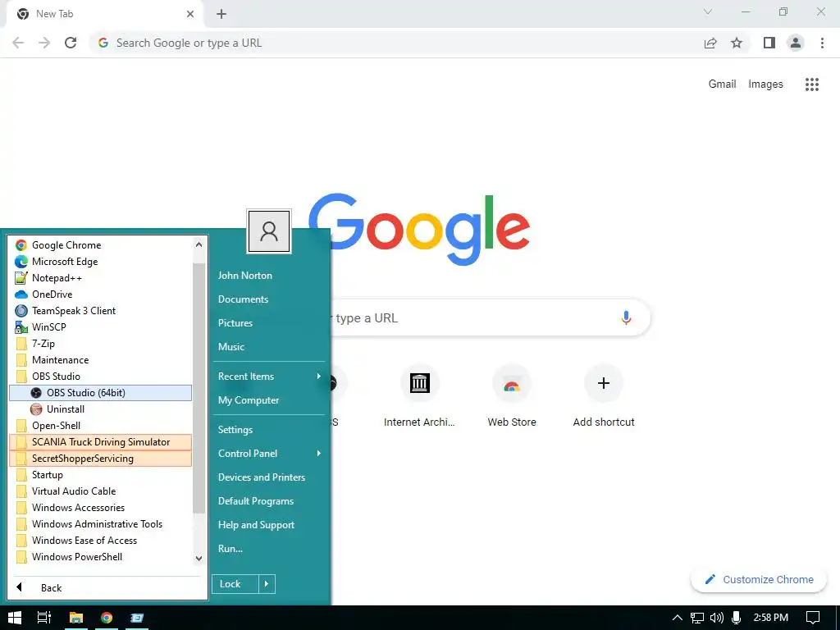This screenshot has height=630, width=840.
Task: Expand the Virtual Audio Cable folder
Action: [100, 491]
